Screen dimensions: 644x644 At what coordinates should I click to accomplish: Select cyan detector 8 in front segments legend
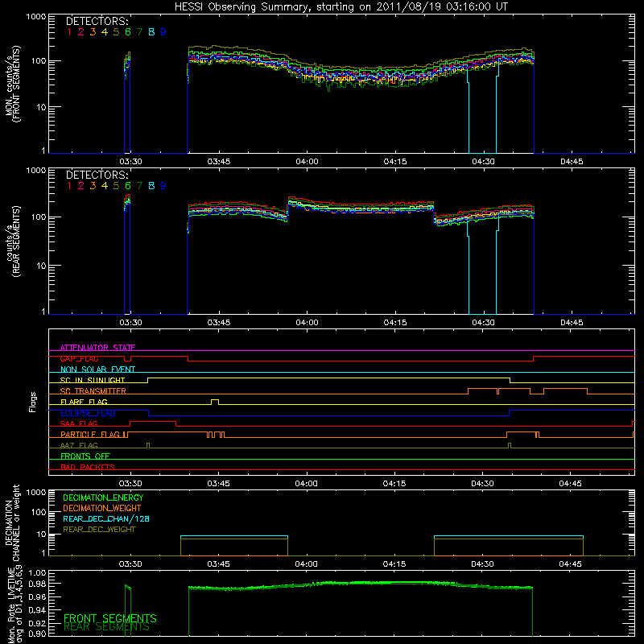point(151,32)
